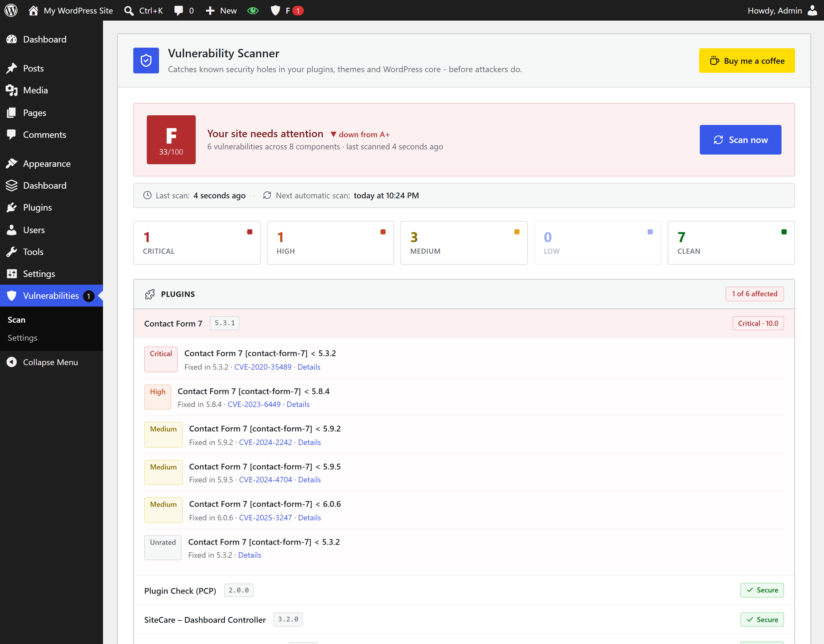
Task: Open Media library sidebar item
Action: pyautogui.click(x=51, y=90)
